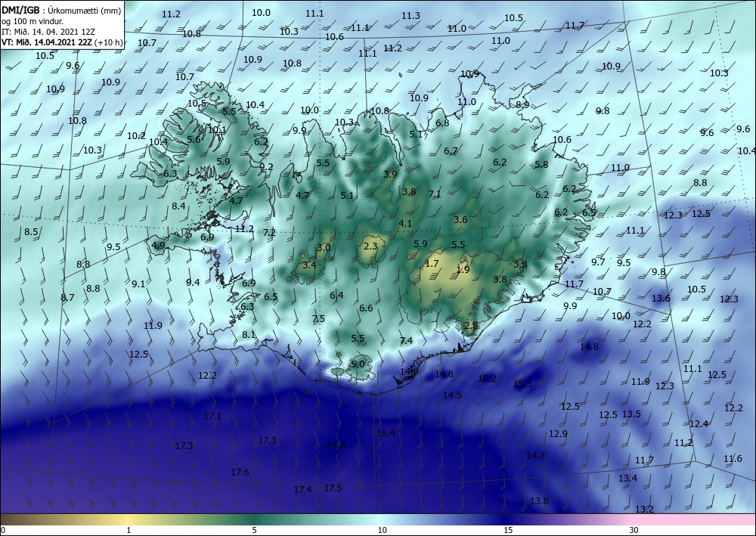Click the map value "14.7"
The height and width of the screenshot is (536, 756).
(535, 456)
